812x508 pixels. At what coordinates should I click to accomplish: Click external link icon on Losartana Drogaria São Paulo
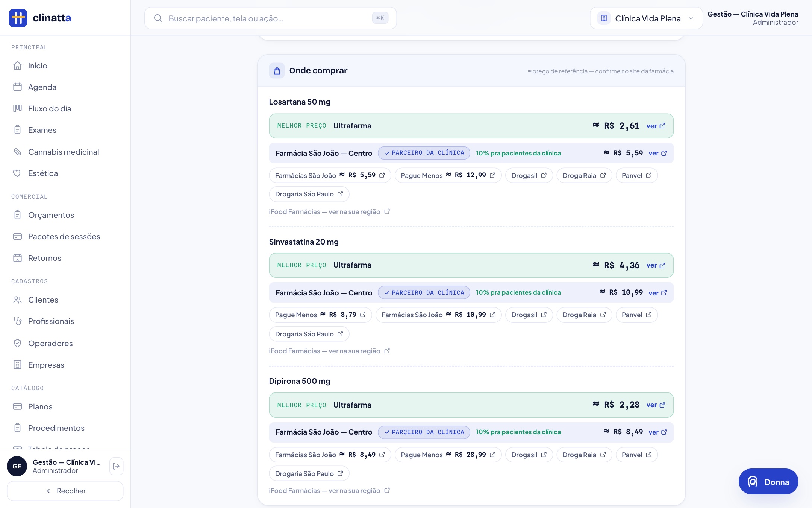[340, 194]
